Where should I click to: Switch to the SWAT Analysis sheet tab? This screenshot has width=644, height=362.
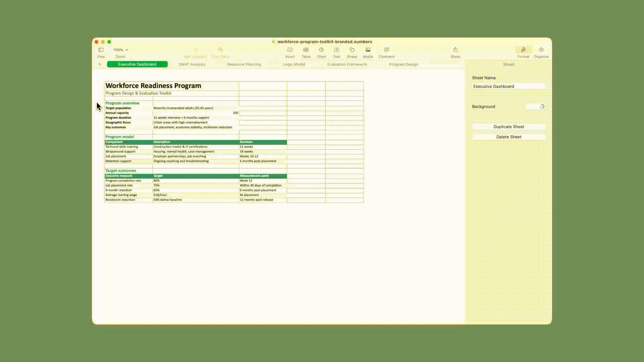(192, 64)
